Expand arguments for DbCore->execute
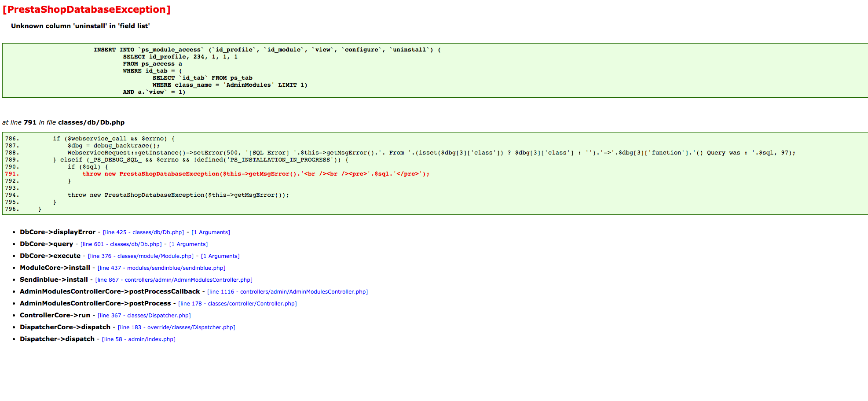 (220, 256)
